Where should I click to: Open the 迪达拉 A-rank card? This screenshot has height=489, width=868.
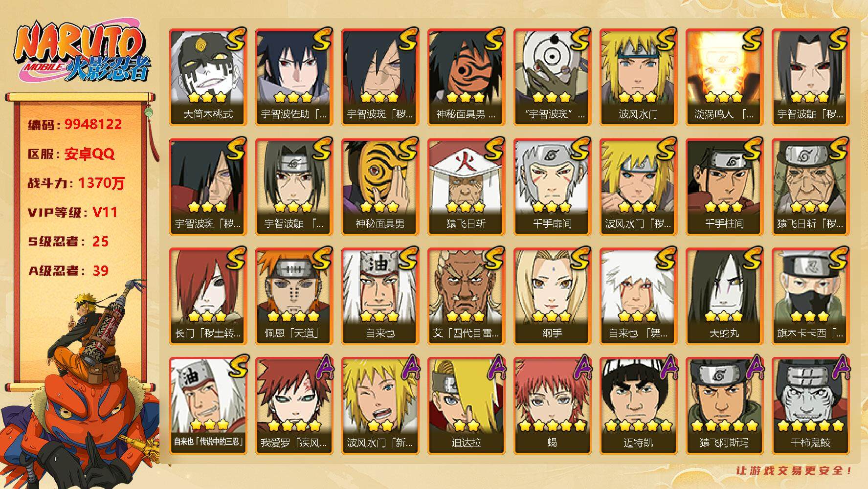[466, 406]
